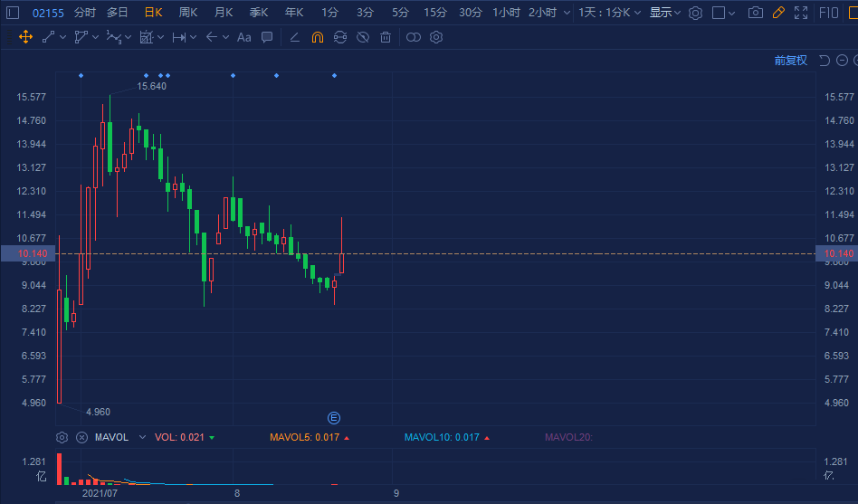
Task: Remove the MAVOL indicator with X
Action: pos(81,437)
